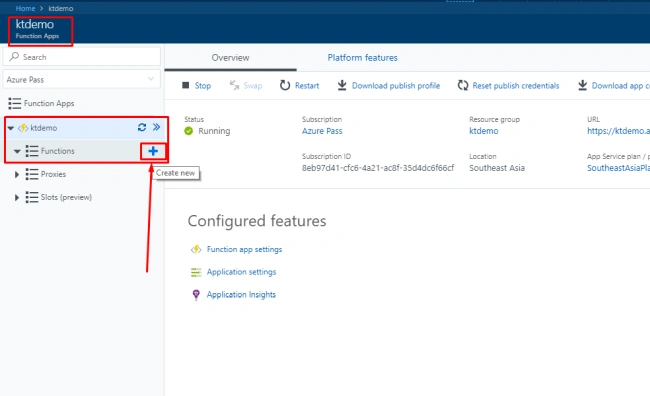Select the ktdemo tree item
This screenshot has width=650, height=396.
(44, 128)
